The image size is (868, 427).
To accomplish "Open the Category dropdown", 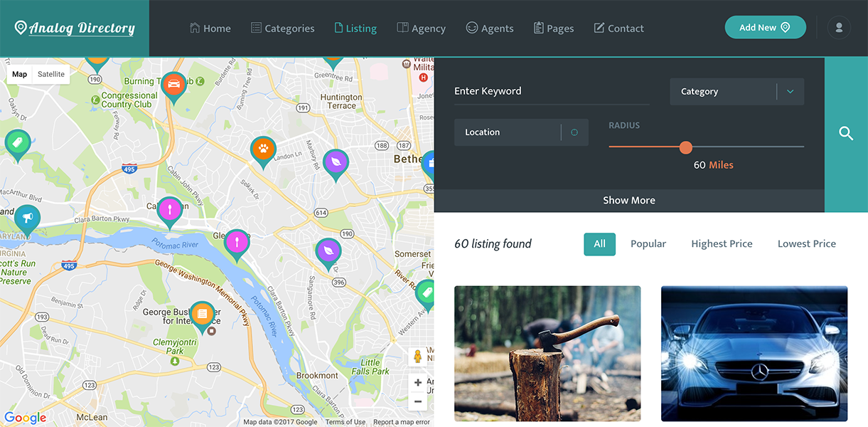I will 737,92.
